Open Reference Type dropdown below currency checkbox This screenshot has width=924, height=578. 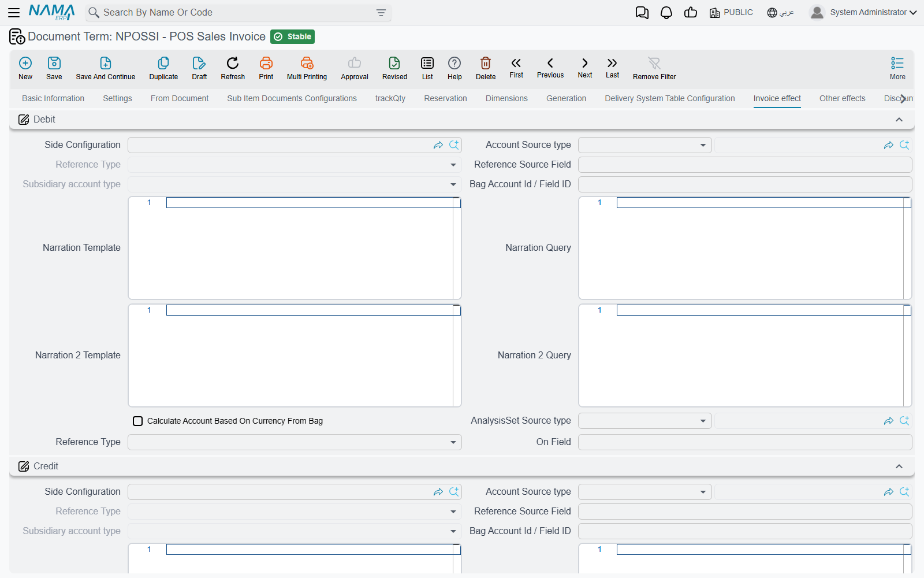[295, 442]
